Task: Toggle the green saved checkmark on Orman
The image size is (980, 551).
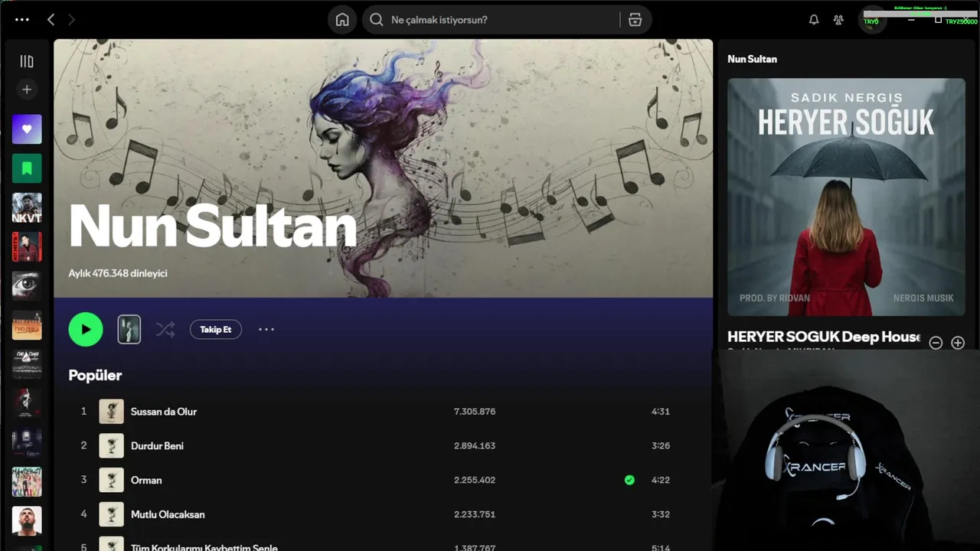Action: click(x=629, y=480)
